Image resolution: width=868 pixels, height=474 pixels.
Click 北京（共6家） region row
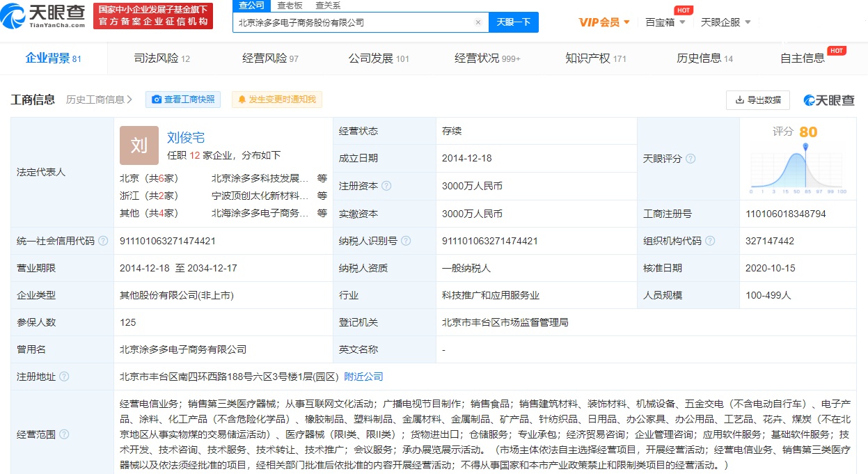[x=149, y=177]
